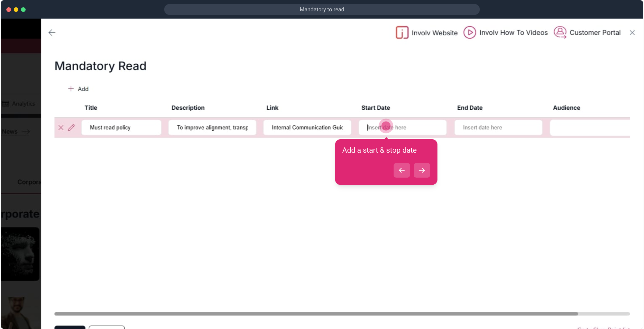This screenshot has width=644, height=329.
Task: Click the Mandatory to read title bar field
Action: (322, 9)
